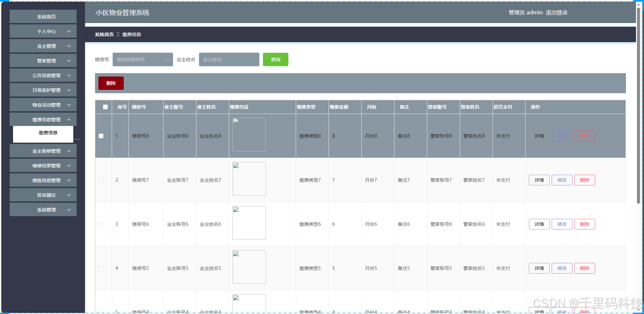Check the checkbox for row 楼房号8
Screen dimensions: 644x314
point(101,136)
